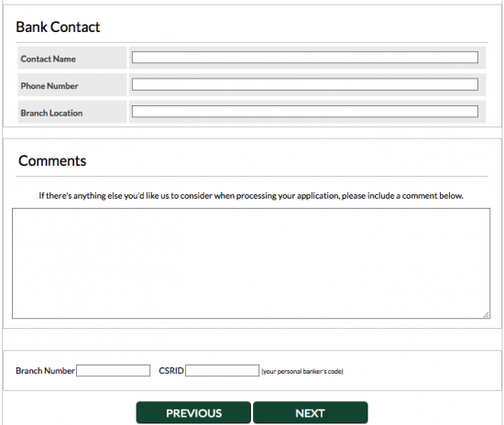The width and height of the screenshot is (504, 425).
Task: Focus the Phone Number text box
Action: tap(305, 84)
